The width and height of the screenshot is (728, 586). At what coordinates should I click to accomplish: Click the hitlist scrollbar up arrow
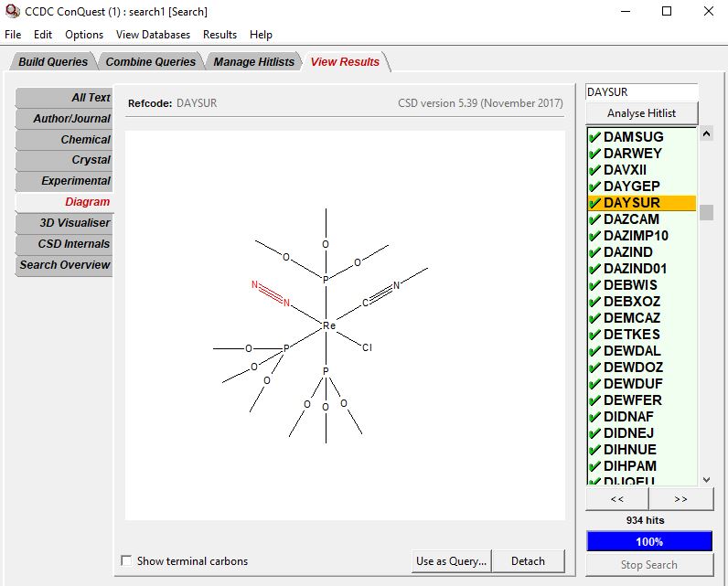point(706,134)
